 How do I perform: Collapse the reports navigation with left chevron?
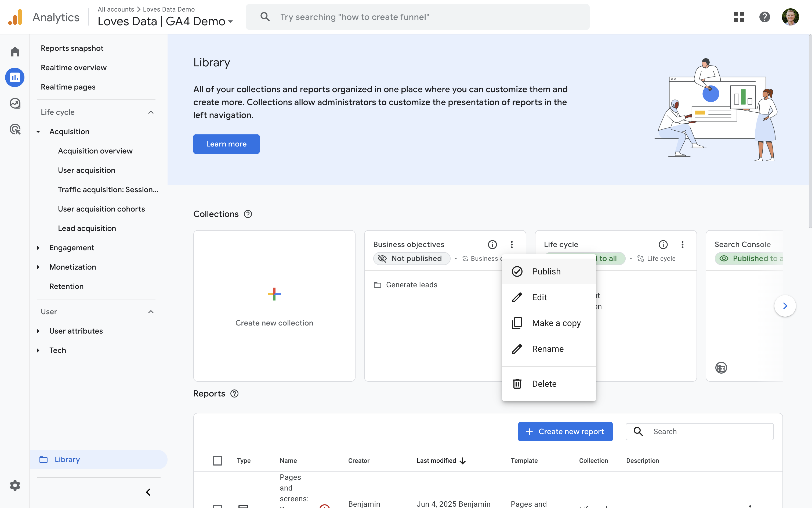coord(148,492)
